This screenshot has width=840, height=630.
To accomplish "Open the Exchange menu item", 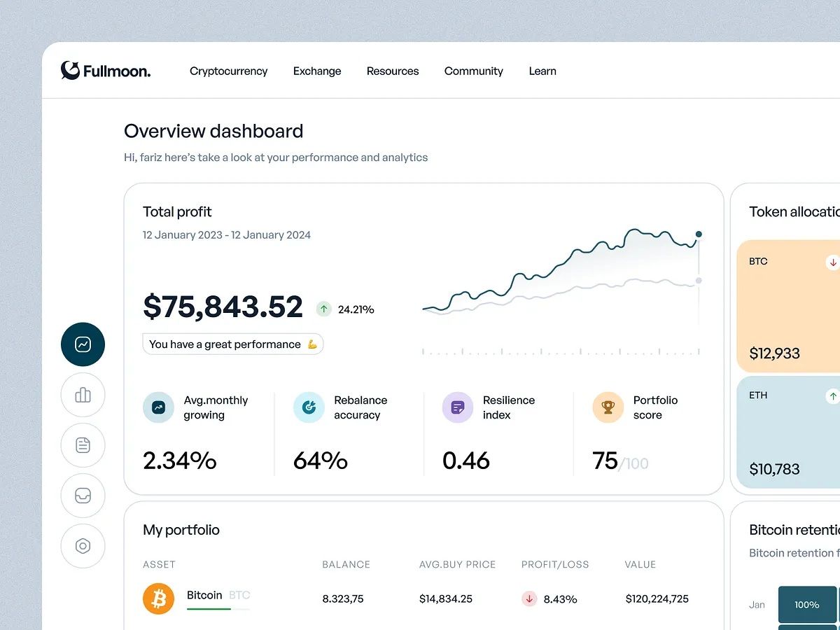I will [x=317, y=71].
